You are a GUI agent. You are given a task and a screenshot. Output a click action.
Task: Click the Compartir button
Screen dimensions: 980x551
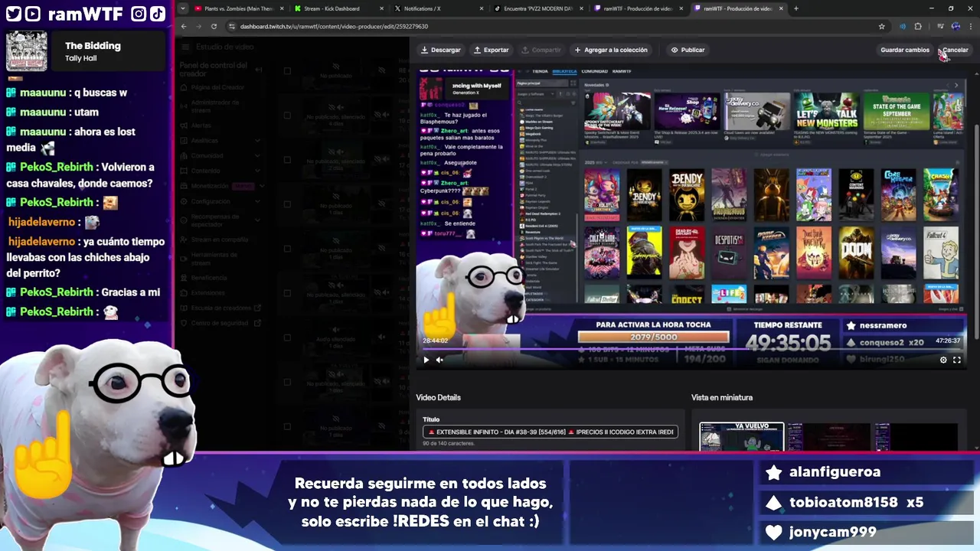click(x=541, y=50)
